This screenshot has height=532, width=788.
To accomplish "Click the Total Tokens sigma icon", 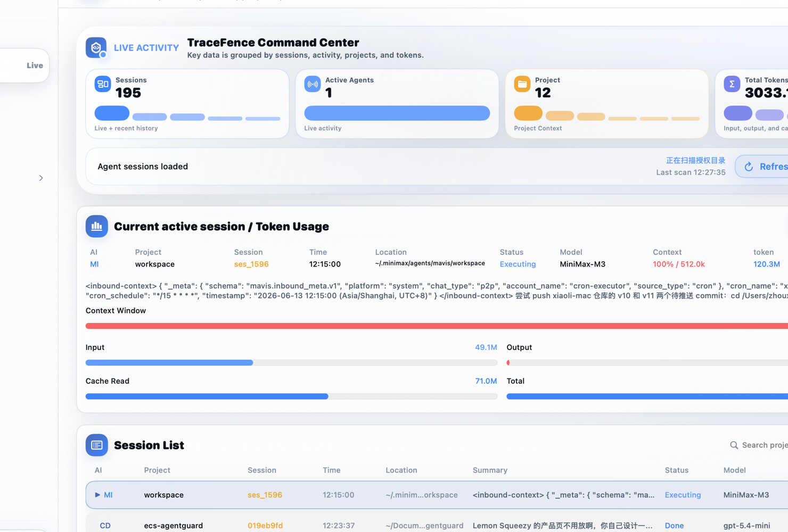I will 732,84.
